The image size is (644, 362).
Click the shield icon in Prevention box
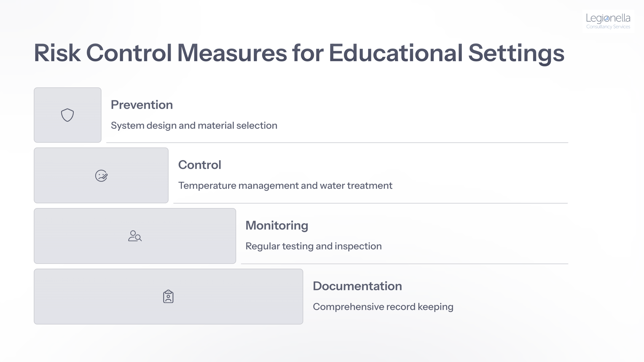click(x=67, y=115)
